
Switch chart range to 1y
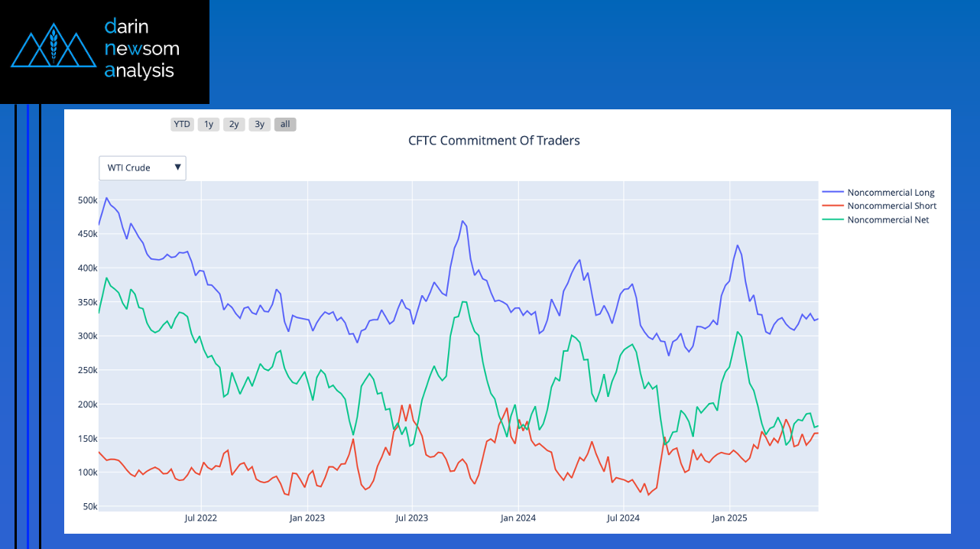(x=209, y=125)
